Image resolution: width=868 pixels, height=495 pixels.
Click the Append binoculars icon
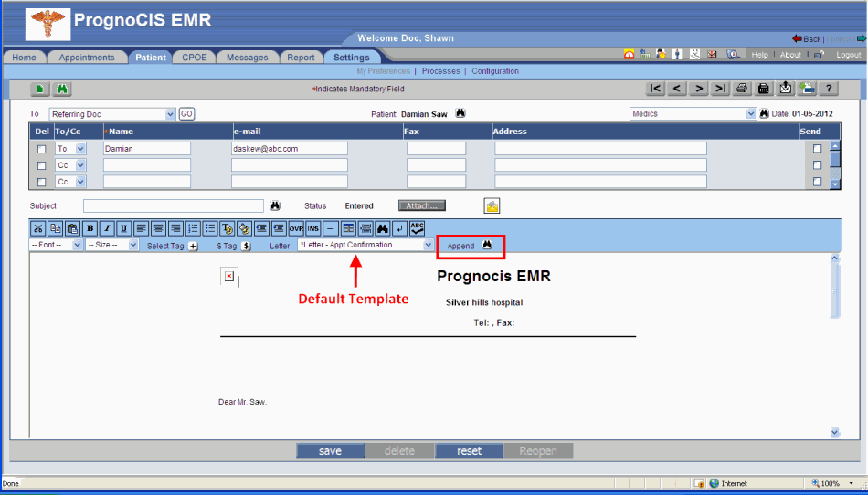point(487,245)
